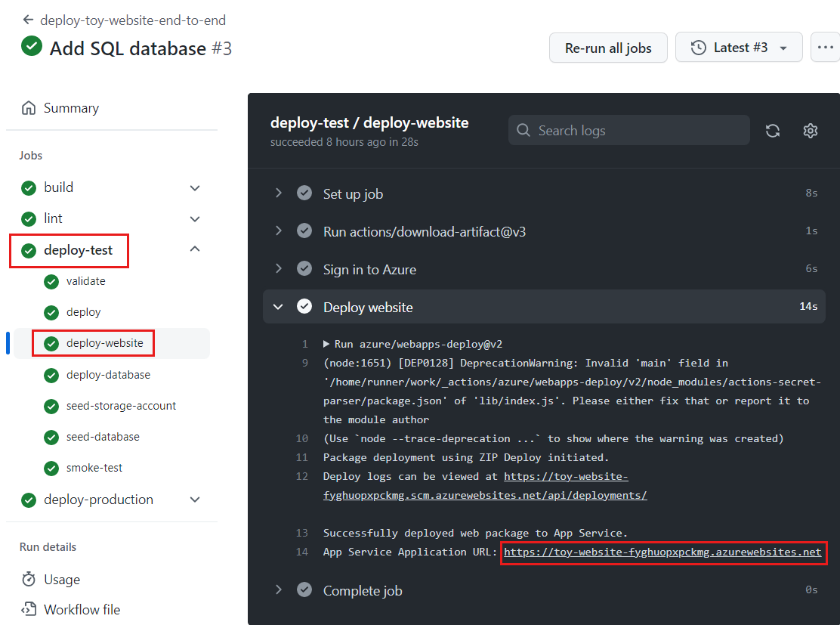Collapse the deploy-test job group chevron
This screenshot has width=840, height=625.
pos(195,249)
